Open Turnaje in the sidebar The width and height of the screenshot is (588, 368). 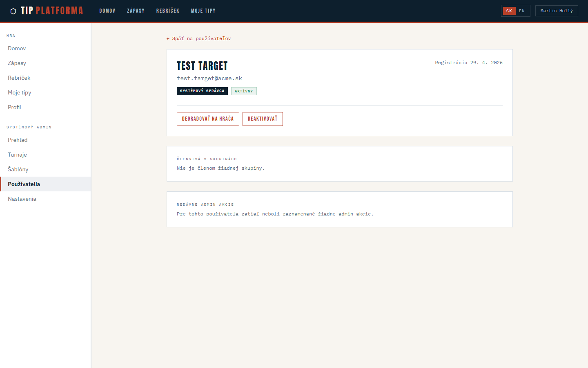[17, 155]
